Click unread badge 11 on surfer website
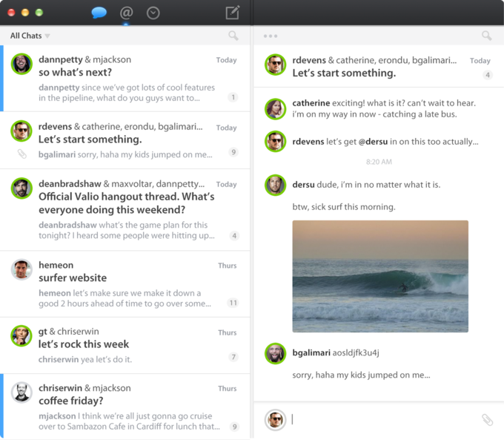The height and width of the screenshot is (440, 504). pyautogui.click(x=233, y=303)
